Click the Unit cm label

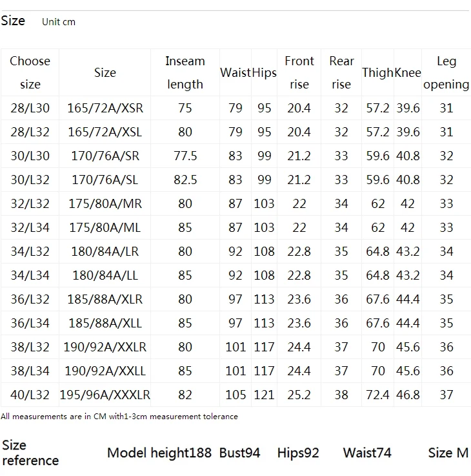pyautogui.click(x=59, y=22)
